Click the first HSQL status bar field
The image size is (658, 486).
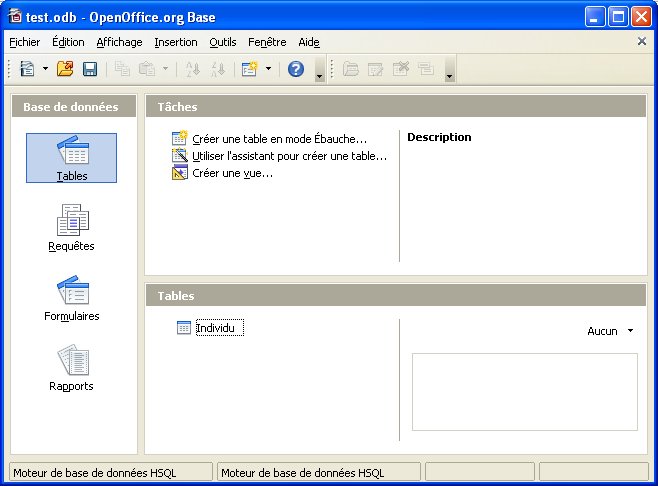(x=111, y=473)
